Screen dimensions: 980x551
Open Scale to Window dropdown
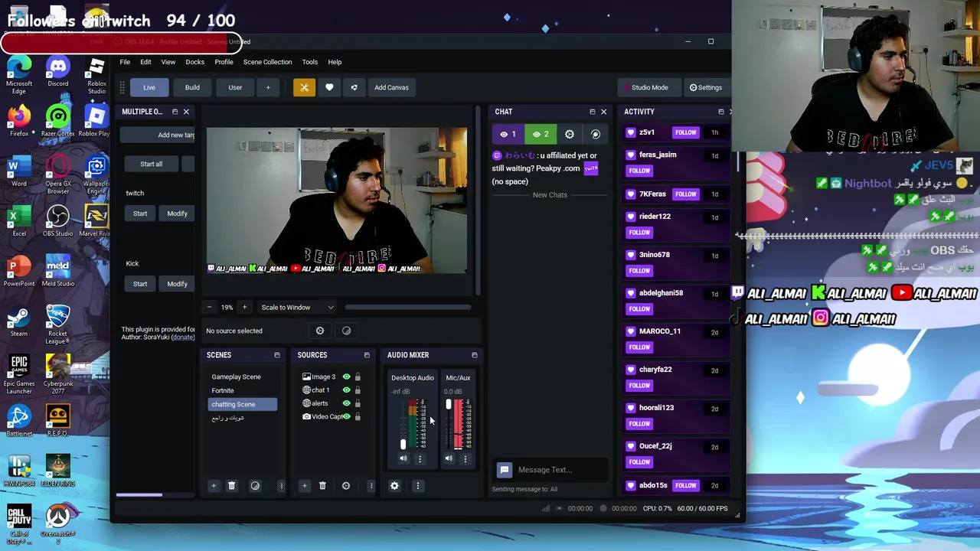[x=297, y=308]
